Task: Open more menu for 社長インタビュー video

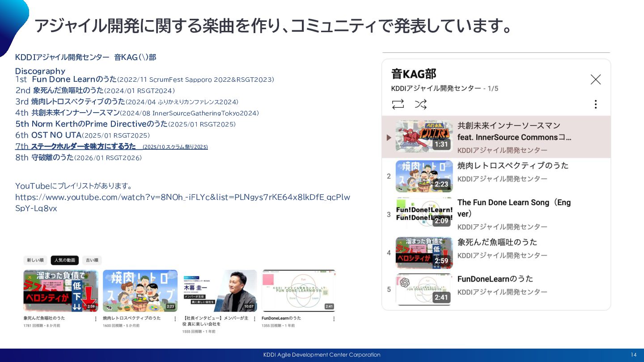Action: tap(254, 319)
